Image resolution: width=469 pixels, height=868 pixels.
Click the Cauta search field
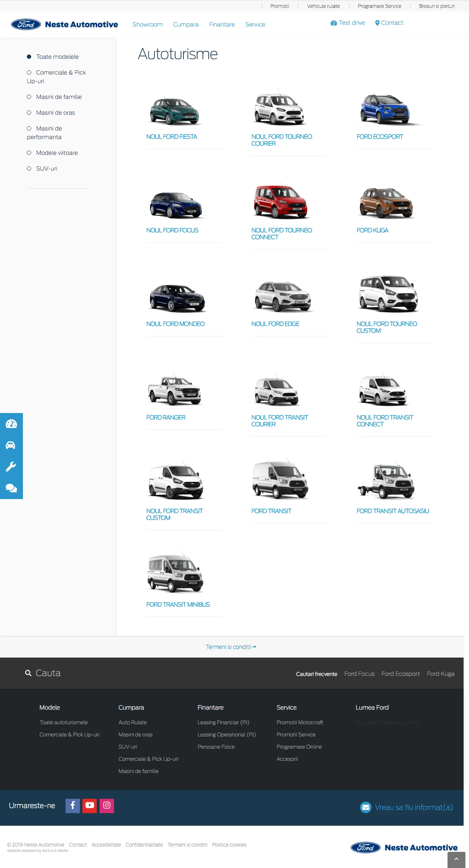pyautogui.click(x=48, y=673)
